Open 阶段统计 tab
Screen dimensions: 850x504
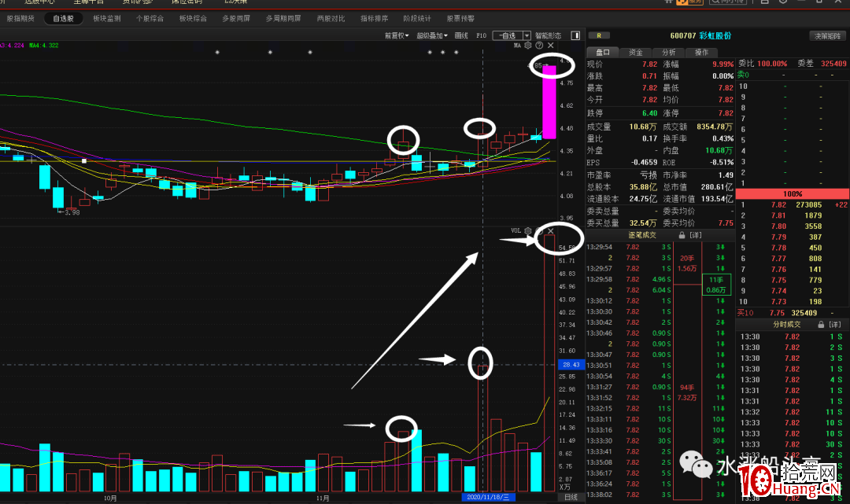click(417, 18)
